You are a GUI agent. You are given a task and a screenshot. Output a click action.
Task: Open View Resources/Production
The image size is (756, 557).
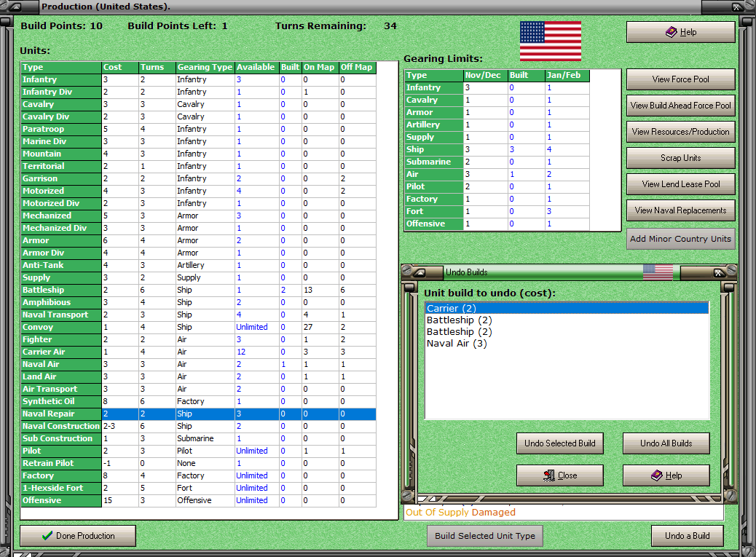pos(680,132)
